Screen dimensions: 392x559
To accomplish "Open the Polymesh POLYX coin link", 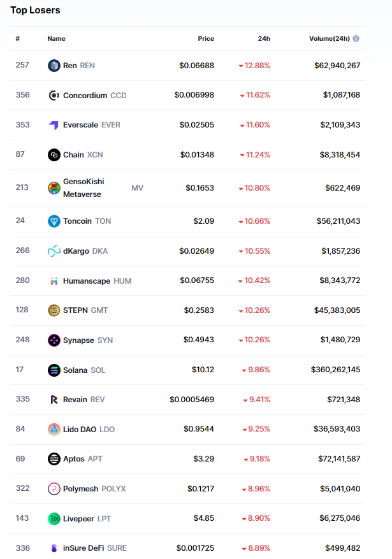I will point(94,489).
